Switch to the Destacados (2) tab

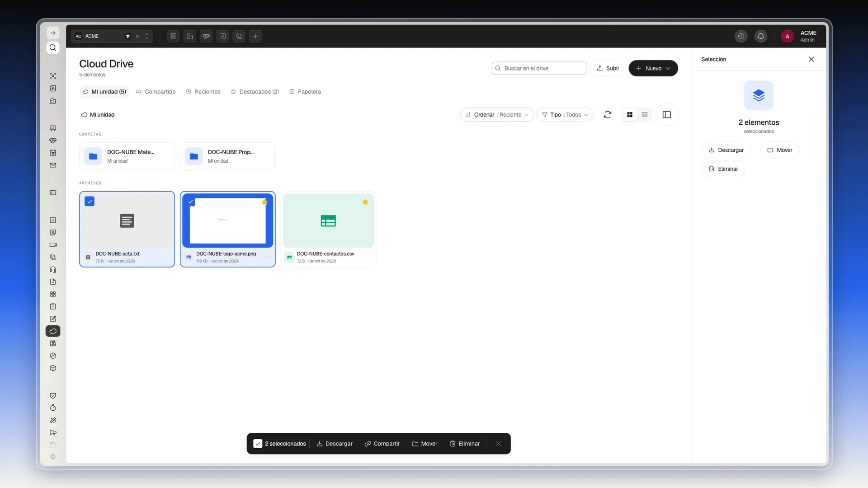coord(255,92)
